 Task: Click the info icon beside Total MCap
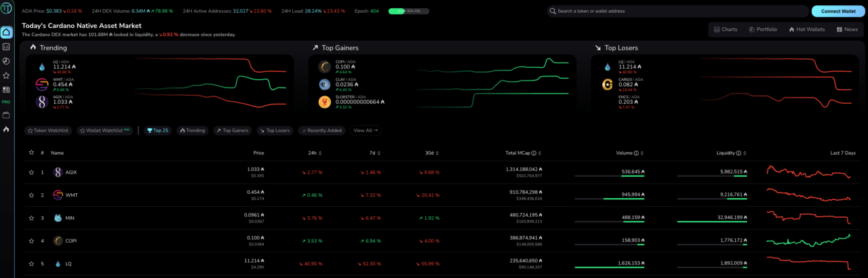(x=534, y=153)
